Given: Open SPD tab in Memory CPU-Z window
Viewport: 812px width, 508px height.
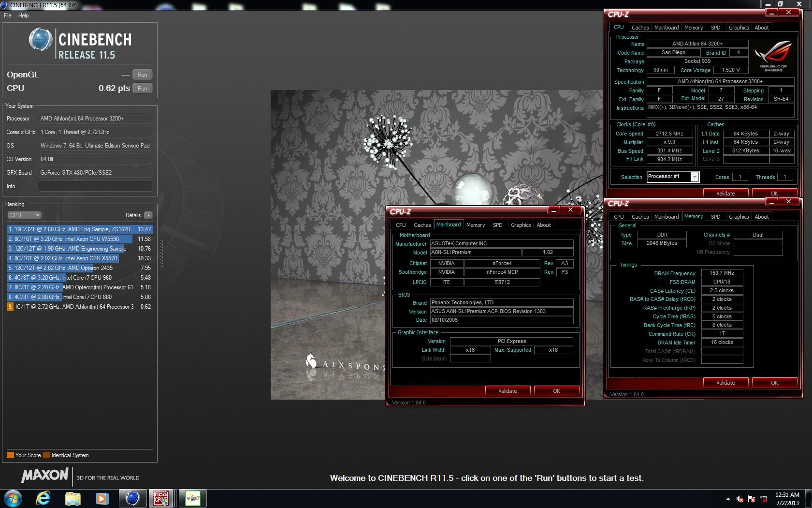Looking at the screenshot, I should (x=716, y=217).
